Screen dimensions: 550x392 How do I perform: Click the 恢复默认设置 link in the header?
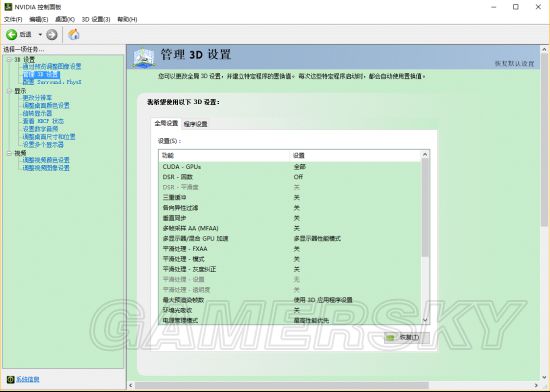click(514, 64)
